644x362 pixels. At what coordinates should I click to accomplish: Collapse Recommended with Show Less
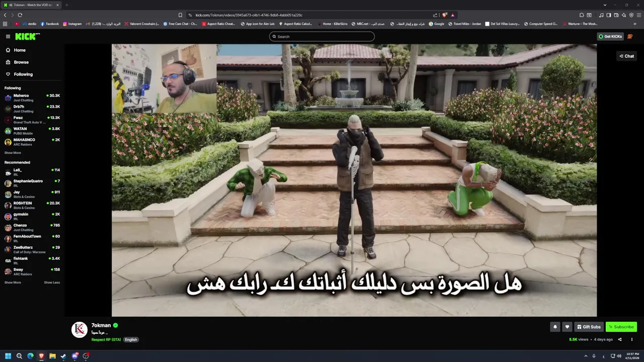click(52, 283)
